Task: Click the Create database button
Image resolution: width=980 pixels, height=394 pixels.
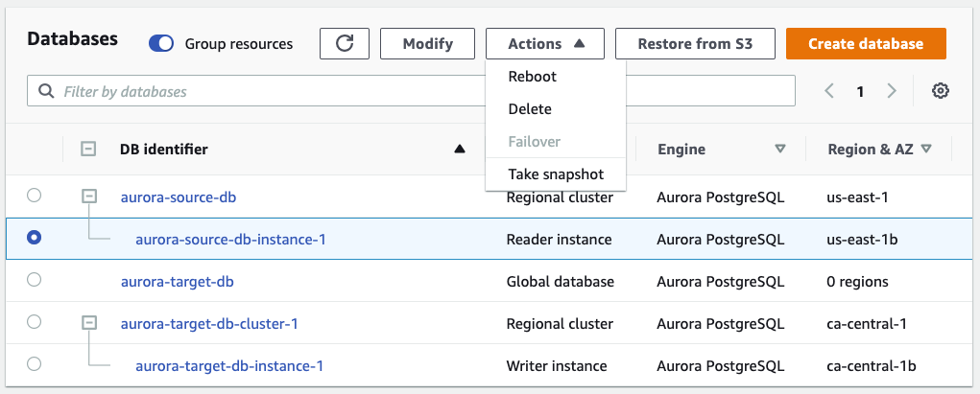Action: [x=866, y=44]
